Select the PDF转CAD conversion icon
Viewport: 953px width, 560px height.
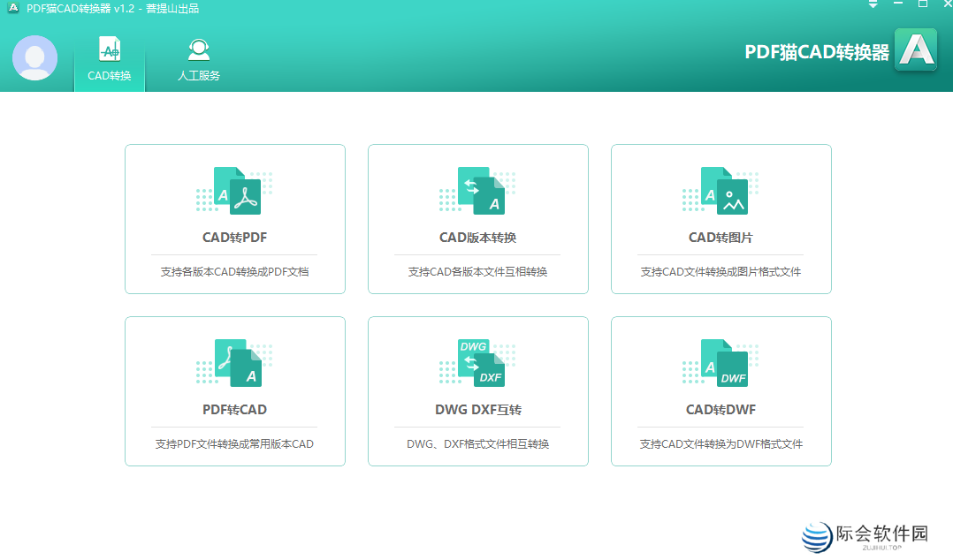point(235,361)
